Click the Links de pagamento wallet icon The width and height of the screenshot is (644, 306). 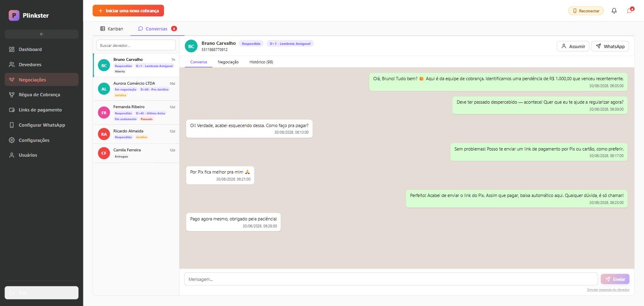pyautogui.click(x=11, y=110)
